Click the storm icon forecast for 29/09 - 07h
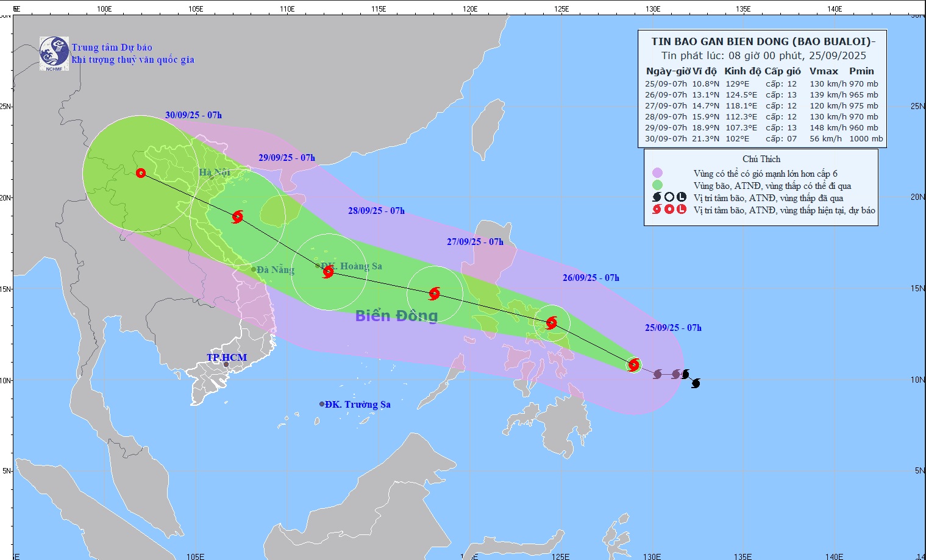Screen dimensions: 926x560 point(238,217)
